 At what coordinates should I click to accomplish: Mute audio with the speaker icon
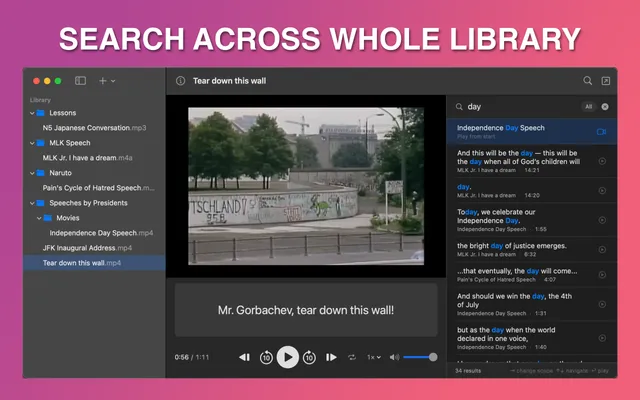(394, 357)
